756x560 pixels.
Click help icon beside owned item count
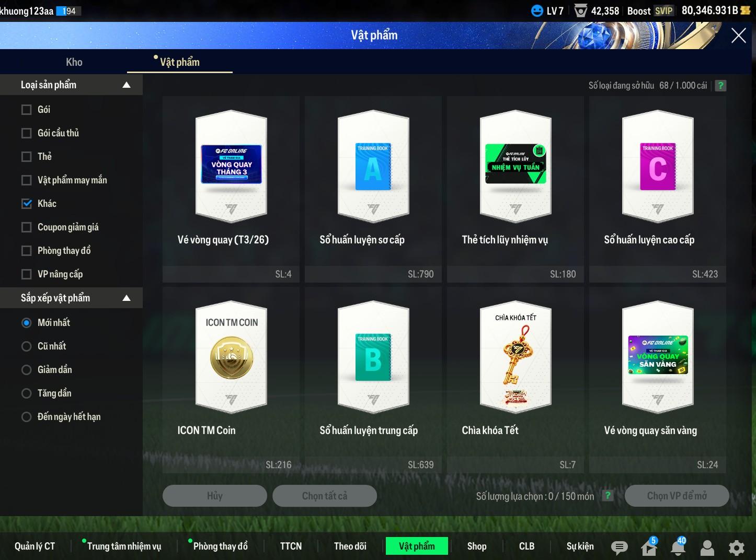720,86
